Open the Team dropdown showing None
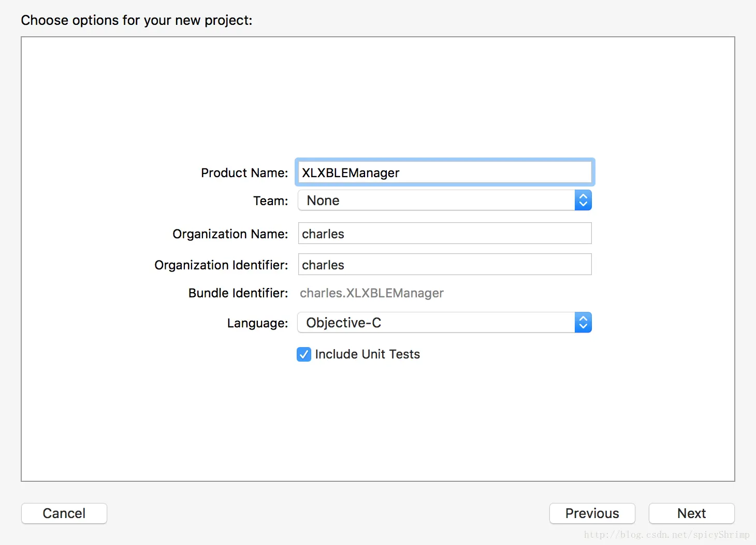 [436, 200]
